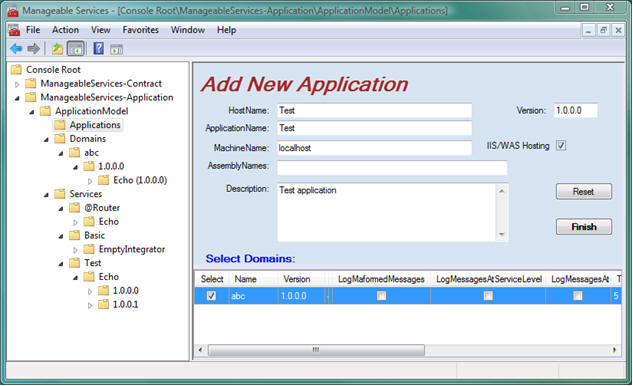Click the Domains folder icon
Viewport: 633px width, 386px height.
pos(60,138)
